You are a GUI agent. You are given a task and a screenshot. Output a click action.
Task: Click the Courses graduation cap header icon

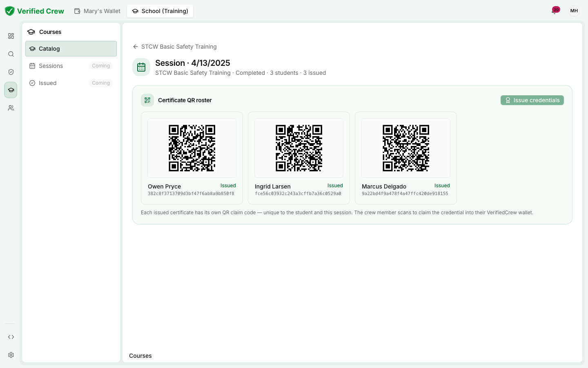(x=31, y=32)
